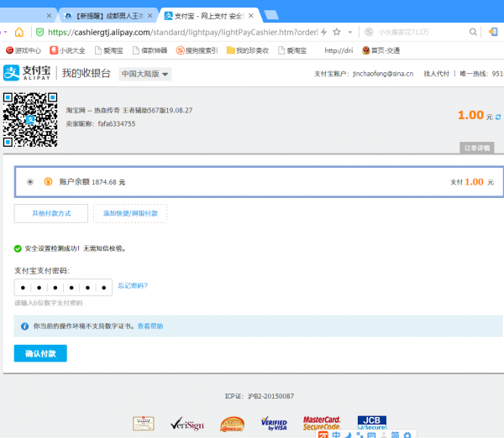Viewport: 504px width, 438px height.
Task: Click the address bar URL field
Action: coord(182,32)
